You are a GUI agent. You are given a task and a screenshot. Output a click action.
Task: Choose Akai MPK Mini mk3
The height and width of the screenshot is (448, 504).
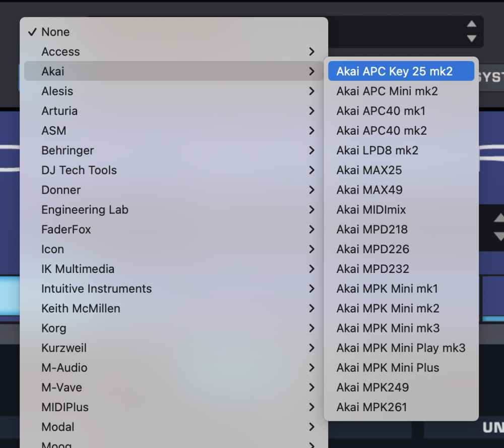401,328
